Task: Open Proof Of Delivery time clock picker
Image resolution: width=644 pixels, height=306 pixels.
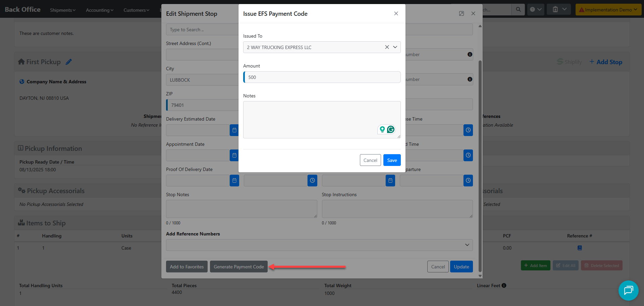Action: (312, 180)
